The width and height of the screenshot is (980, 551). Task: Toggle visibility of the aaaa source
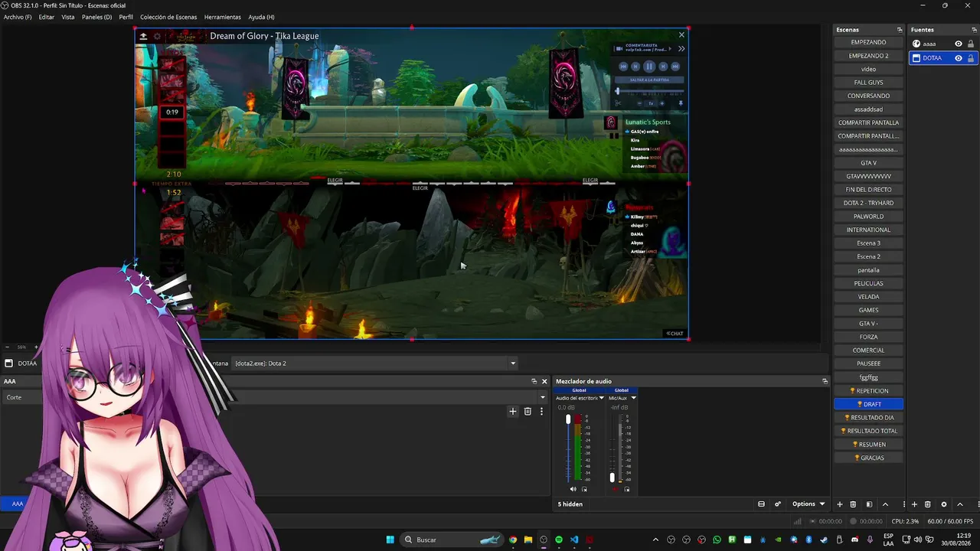(x=958, y=44)
